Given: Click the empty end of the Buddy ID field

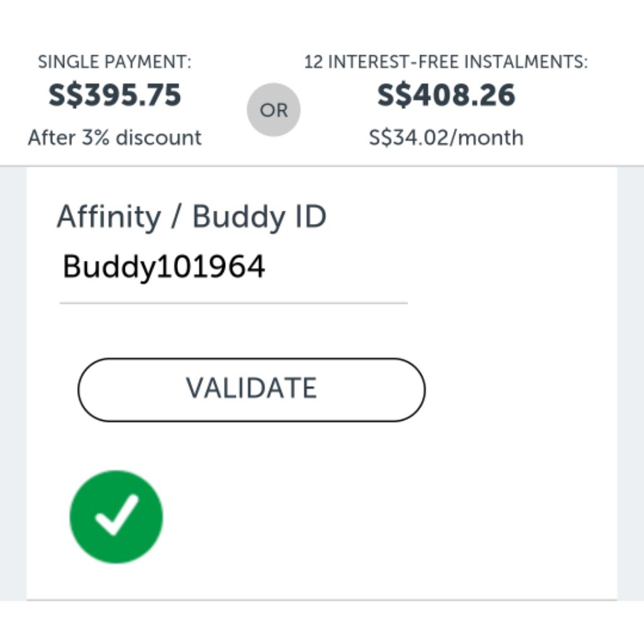Looking at the screenshot, I should click(352, 268).
